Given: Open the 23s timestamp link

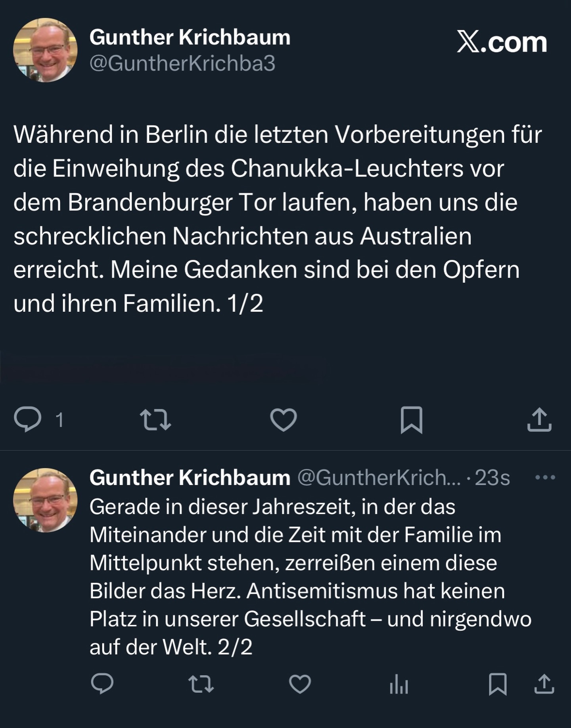Looking at the screenshot, I should [x=492, y=478].
